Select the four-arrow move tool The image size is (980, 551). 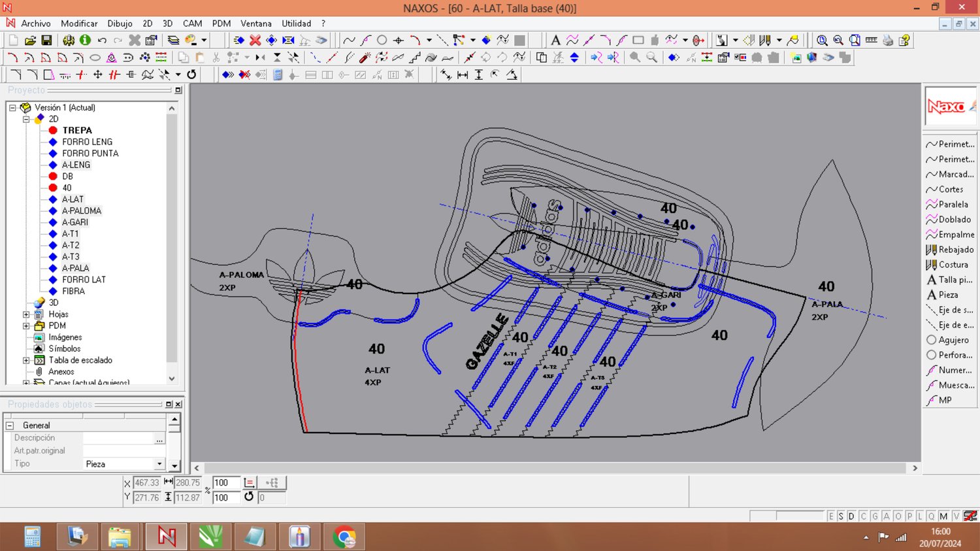(x=98, y=75)
